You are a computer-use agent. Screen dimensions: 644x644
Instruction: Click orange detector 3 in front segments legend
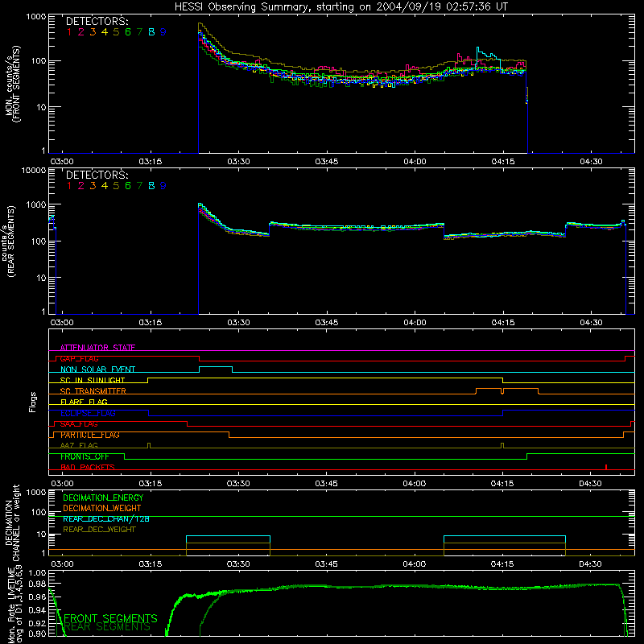pyautogui.click(x=93, y=32)
